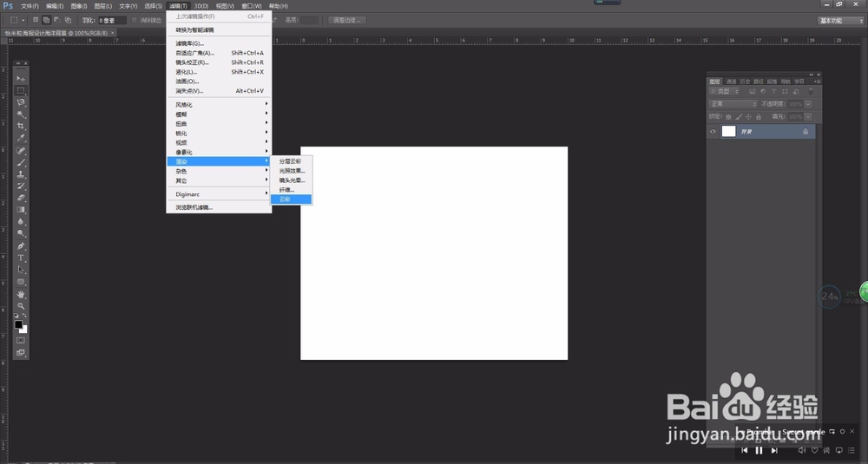The width and height of the screenshot is (868, 464).
Task: Open the tool preset picker arrow
Action: coord(23,20)
